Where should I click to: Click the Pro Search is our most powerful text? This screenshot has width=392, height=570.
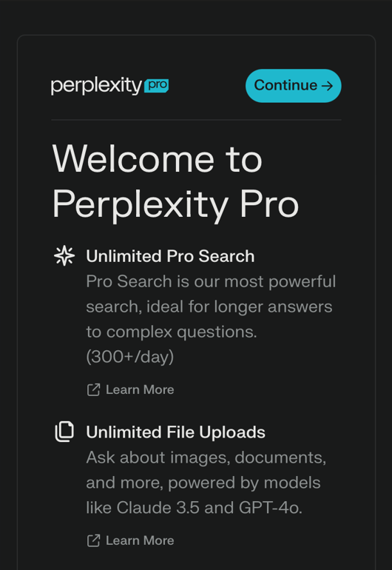211,282
